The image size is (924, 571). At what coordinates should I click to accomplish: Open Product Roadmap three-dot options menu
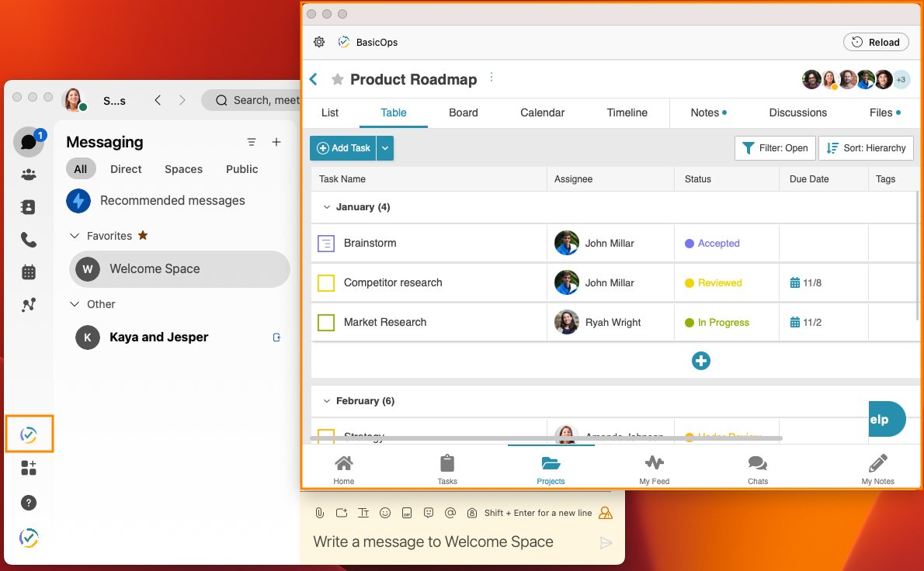tap(492, 77)
